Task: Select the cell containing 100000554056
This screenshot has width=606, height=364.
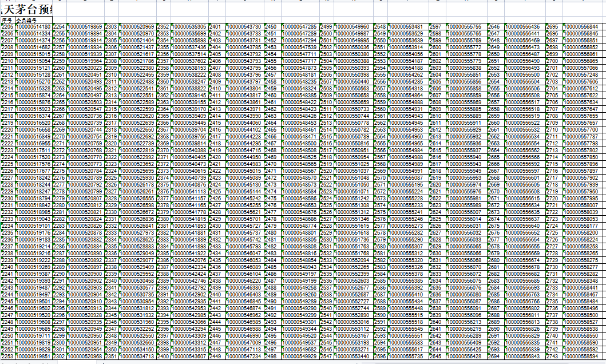Action: 408,54
